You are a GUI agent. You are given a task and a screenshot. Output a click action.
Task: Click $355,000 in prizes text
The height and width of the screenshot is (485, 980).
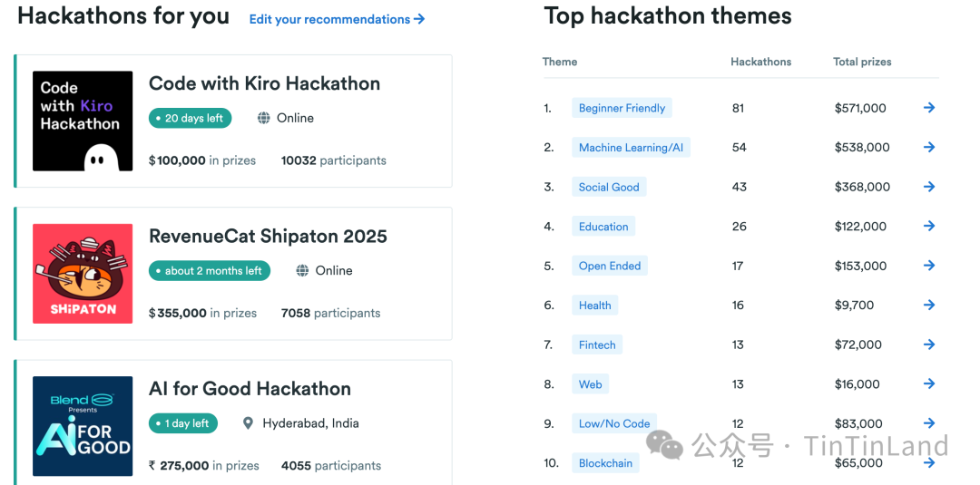click(x=202, y=313)
